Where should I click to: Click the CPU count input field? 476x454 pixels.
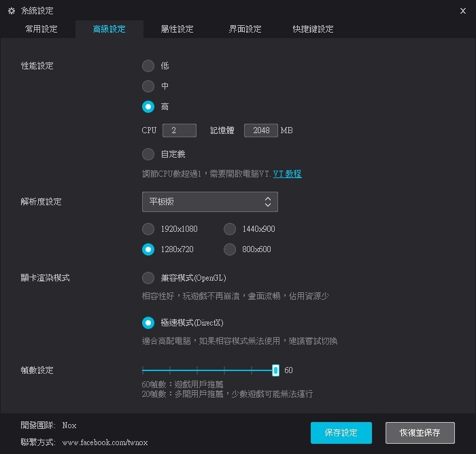pyautogui.click(x=180, y=130)
